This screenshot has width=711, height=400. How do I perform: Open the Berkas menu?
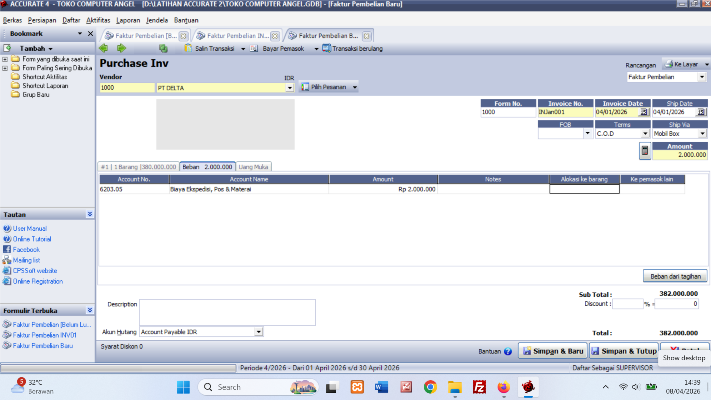(x=12, y=20)
